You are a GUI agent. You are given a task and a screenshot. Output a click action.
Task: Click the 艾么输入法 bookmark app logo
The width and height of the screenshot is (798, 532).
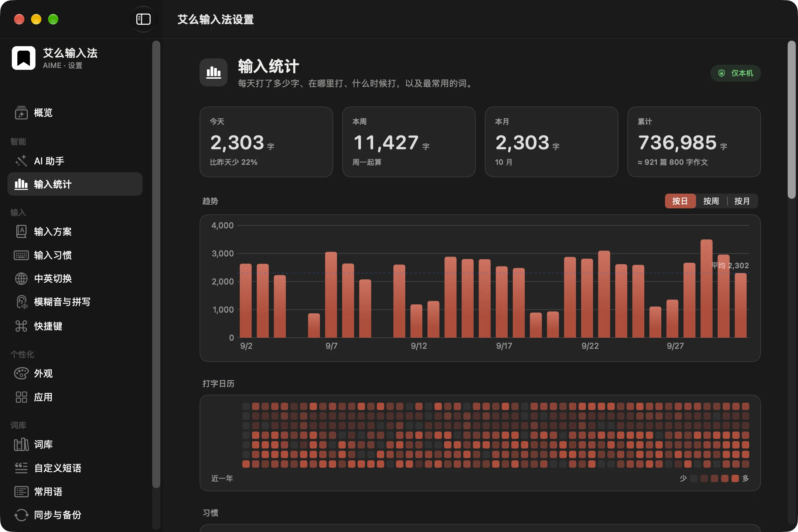[x=24, y=58]
